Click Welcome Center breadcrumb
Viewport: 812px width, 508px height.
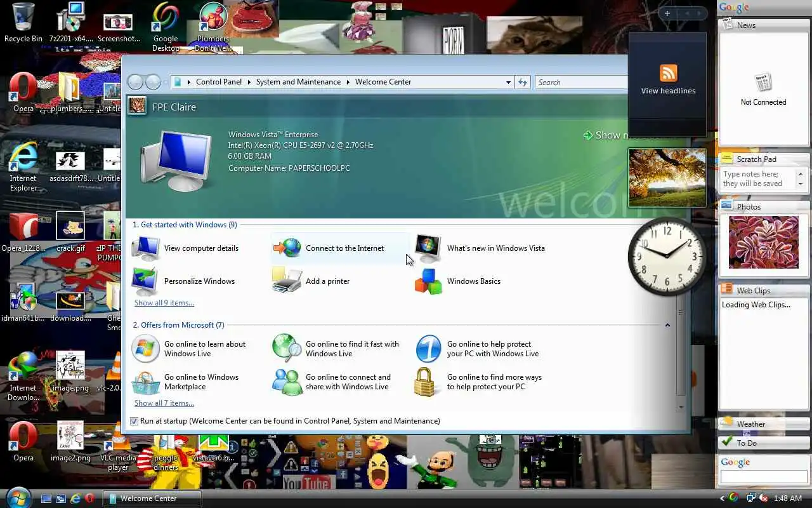point(383,82)
